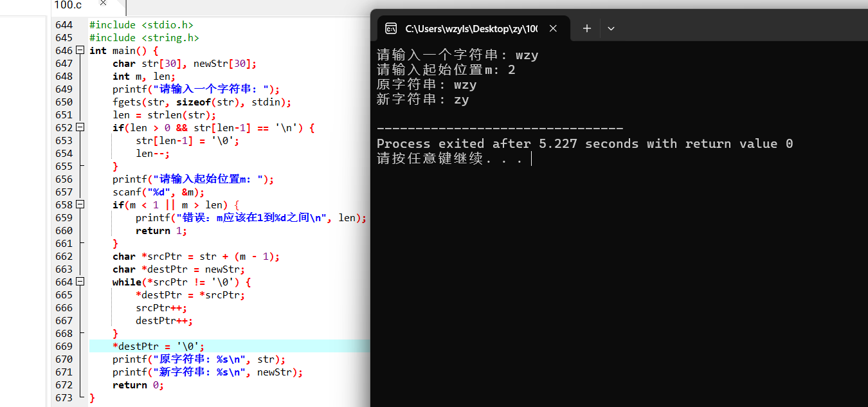Click line number 669 in the gutter
Screen dimensions: 868x407
tap(64, 346)
